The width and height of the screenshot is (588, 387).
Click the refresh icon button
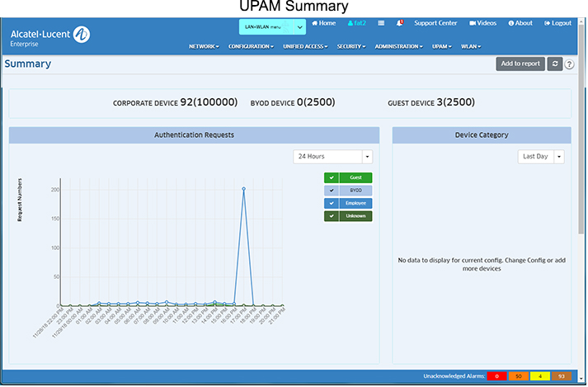[x=555, y=64]
